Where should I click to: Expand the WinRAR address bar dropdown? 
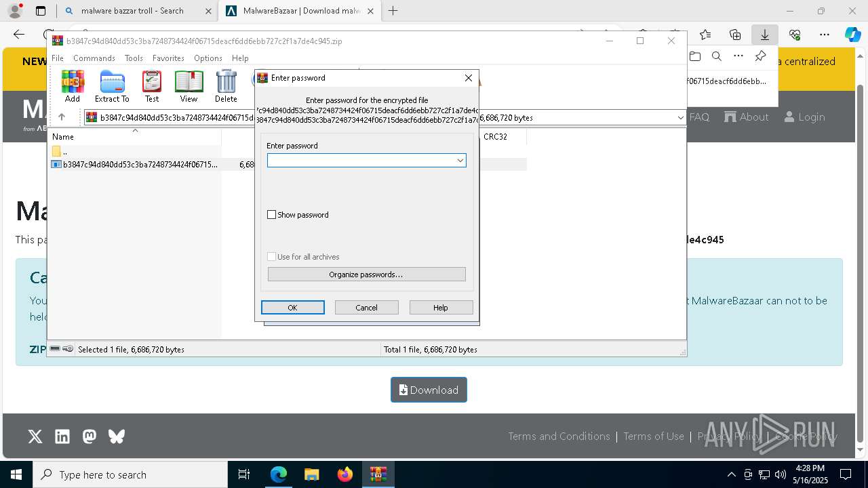pyautogui.click(x=680, y=117)
